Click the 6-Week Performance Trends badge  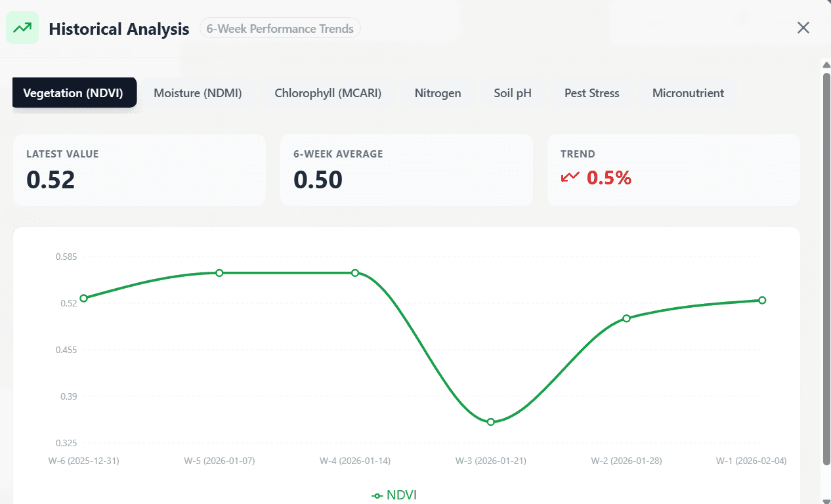click(x=280, y=29)
